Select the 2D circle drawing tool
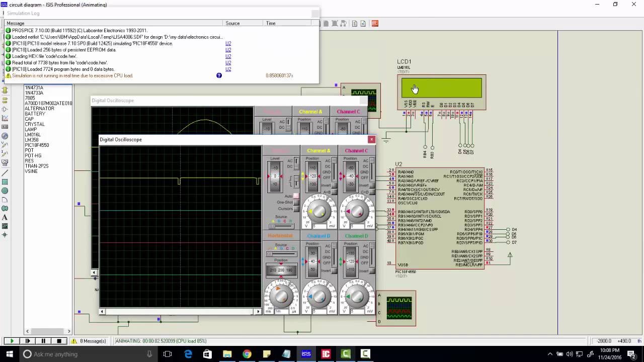This screenshot has width=644, height=362. (x=5, y=191)
